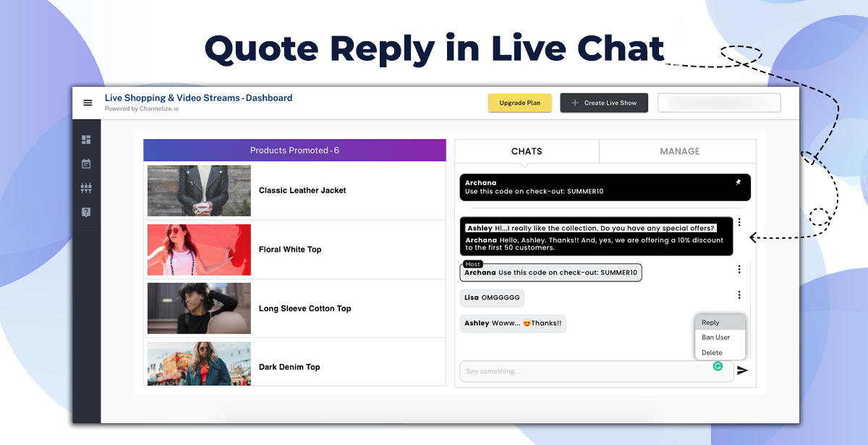This screenshot has height=445, width=868.
Task: Click Ashley's quoted special offers message
Action: (590, 228)
